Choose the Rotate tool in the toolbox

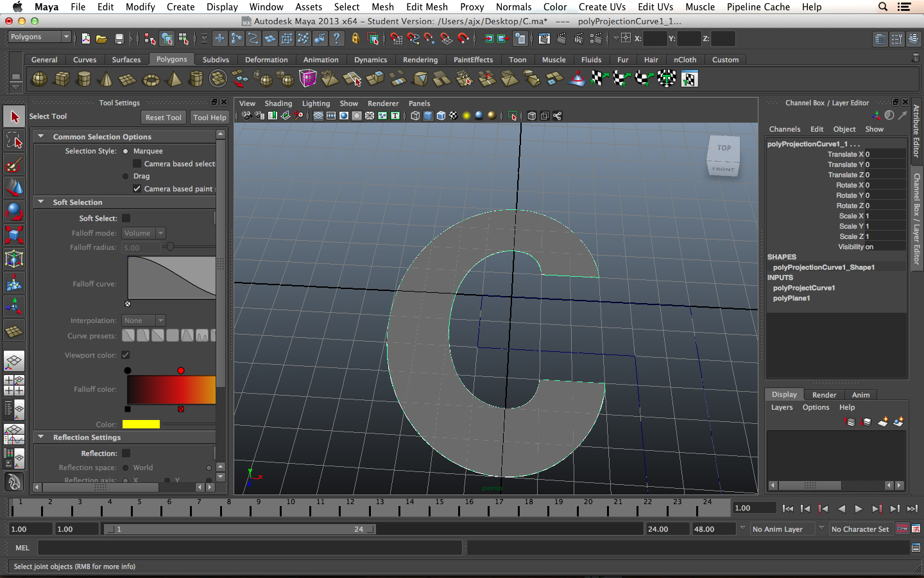click(14, 211)
